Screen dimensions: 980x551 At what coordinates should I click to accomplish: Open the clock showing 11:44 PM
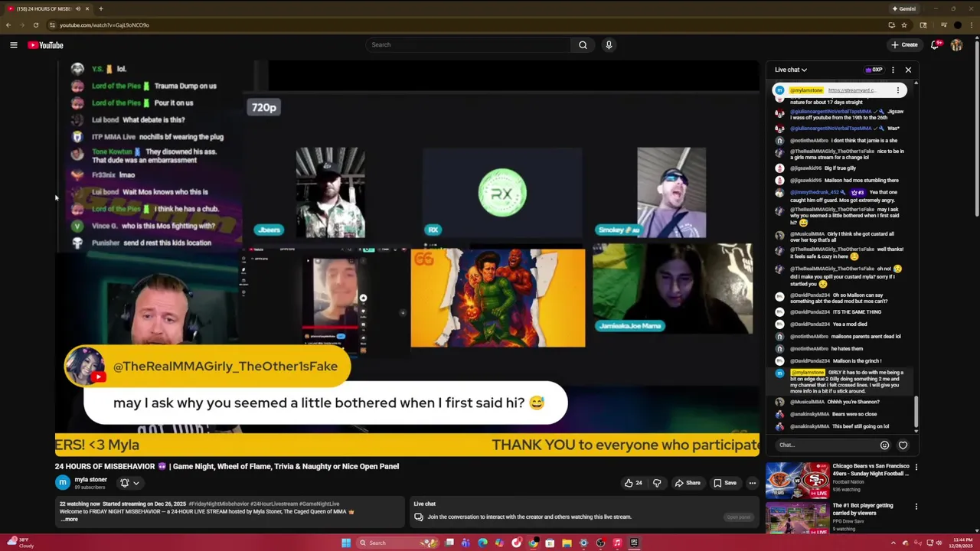tap(961, 543)
